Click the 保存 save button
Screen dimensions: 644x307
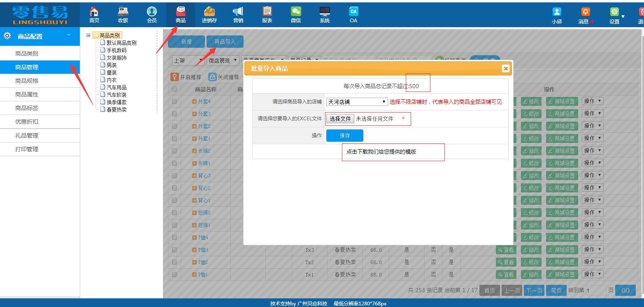coord(344,135)
